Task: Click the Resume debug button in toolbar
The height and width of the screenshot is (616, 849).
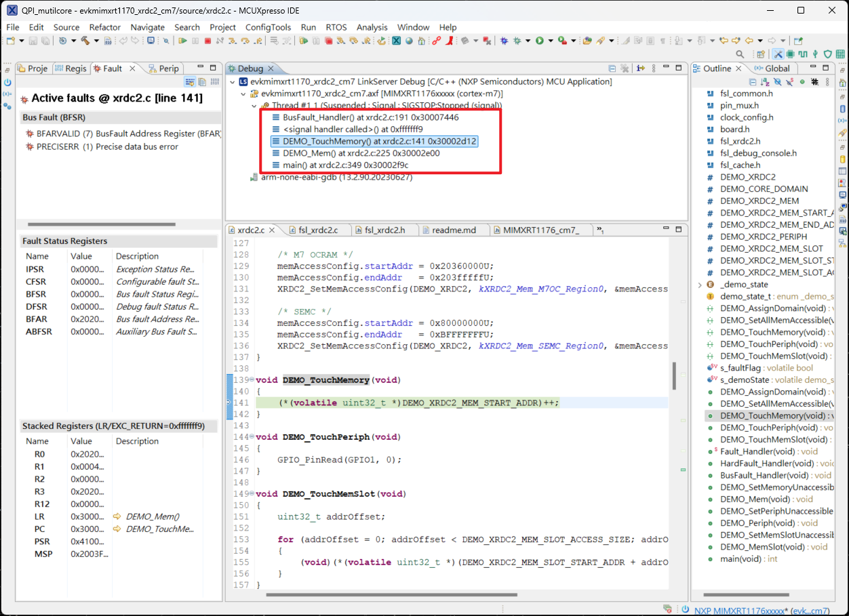Action: (x=182, y=41)
